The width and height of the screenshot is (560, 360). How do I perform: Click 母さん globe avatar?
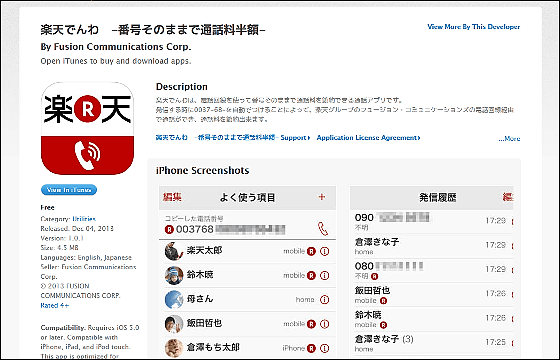pos(174,299)
